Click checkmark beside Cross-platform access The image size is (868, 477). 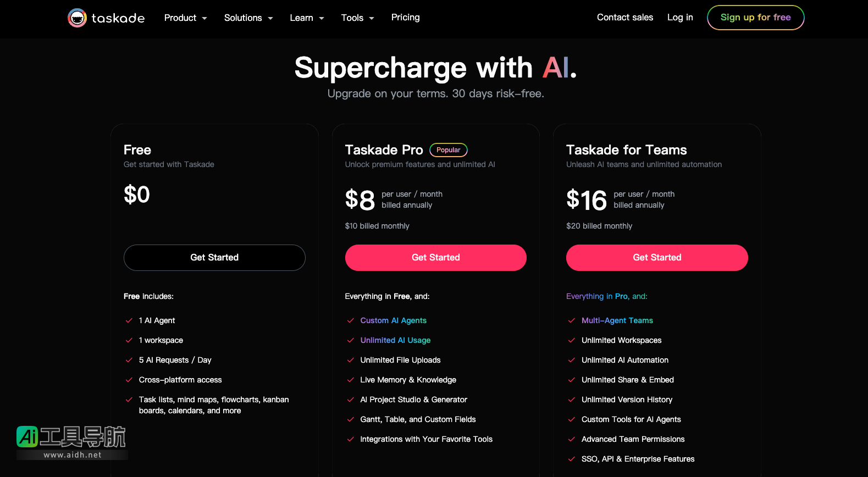(x=129, y=380)
